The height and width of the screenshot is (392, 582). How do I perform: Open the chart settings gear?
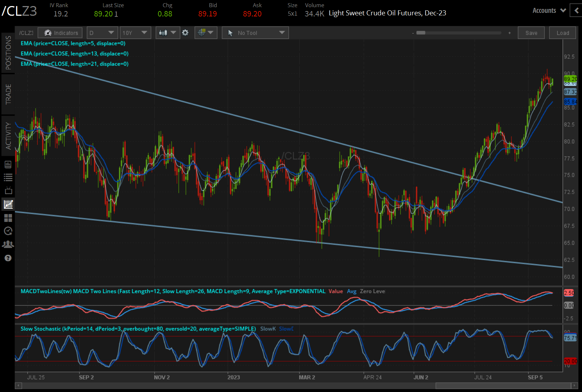pos(185,33)
